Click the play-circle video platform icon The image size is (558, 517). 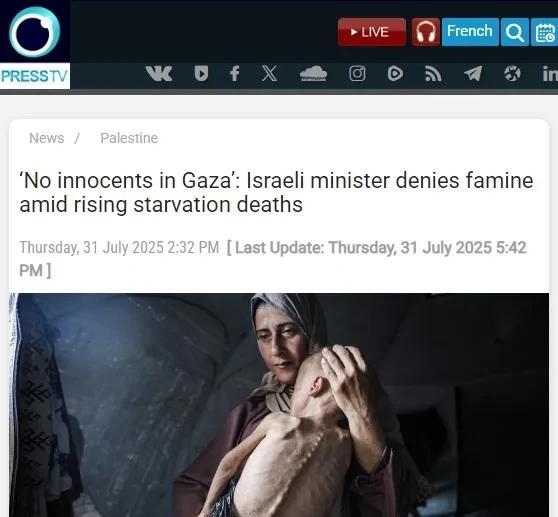coord(395,74)
